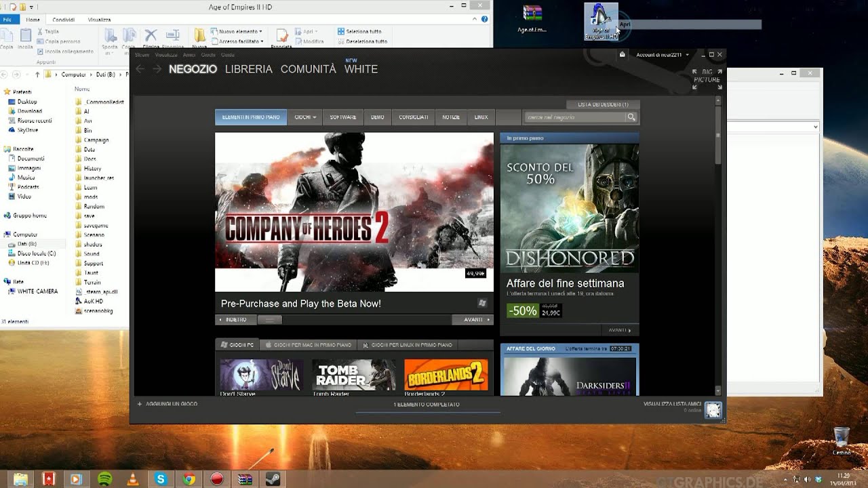Viewport: 868px width, 488px height.
Task: Click AVANTI under the Company of Heroes banner
Action: pyautogui.click(x=473, y=320)
